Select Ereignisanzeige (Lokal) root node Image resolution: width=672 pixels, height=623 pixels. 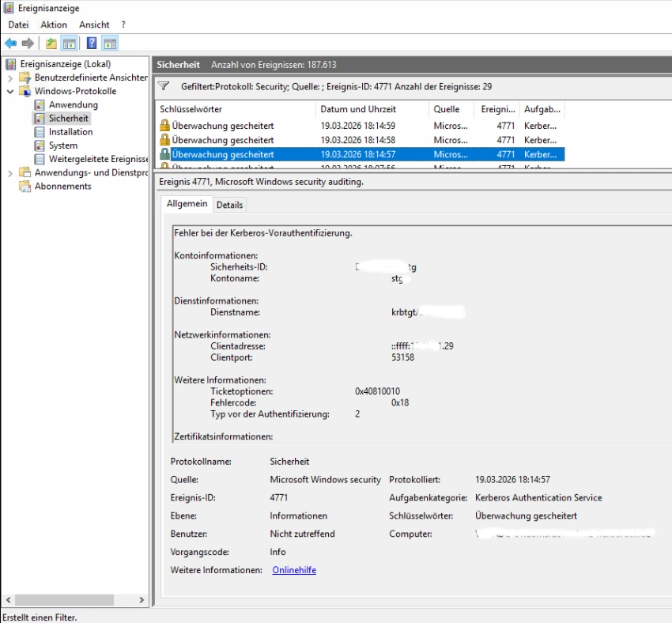(x=66, y=64)
